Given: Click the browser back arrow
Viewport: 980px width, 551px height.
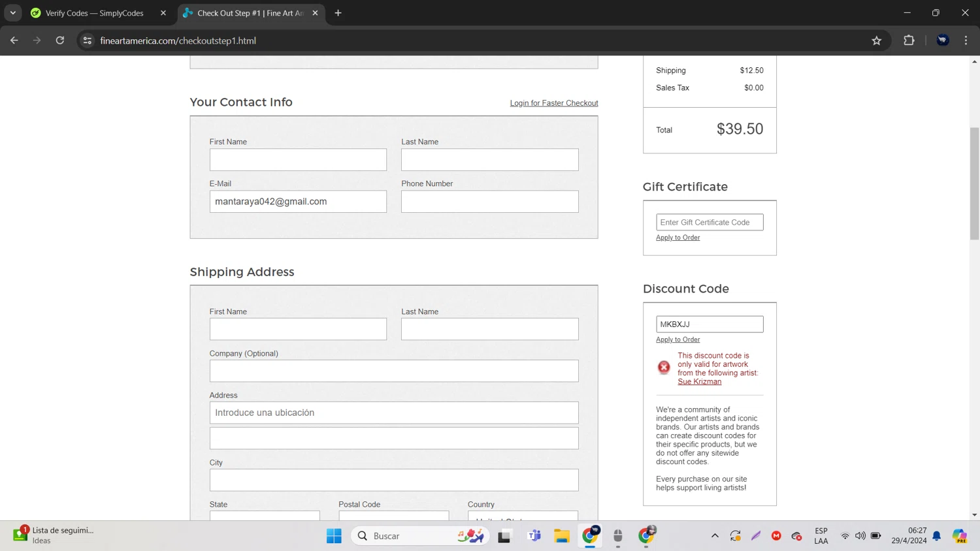Looking at the screenshot, I should coord(14,40).
